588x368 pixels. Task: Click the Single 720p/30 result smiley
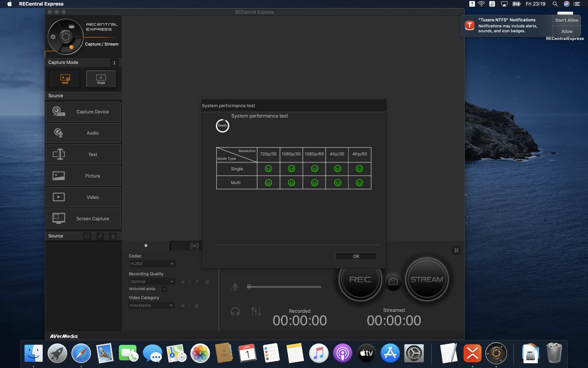(x=268, y=169)
